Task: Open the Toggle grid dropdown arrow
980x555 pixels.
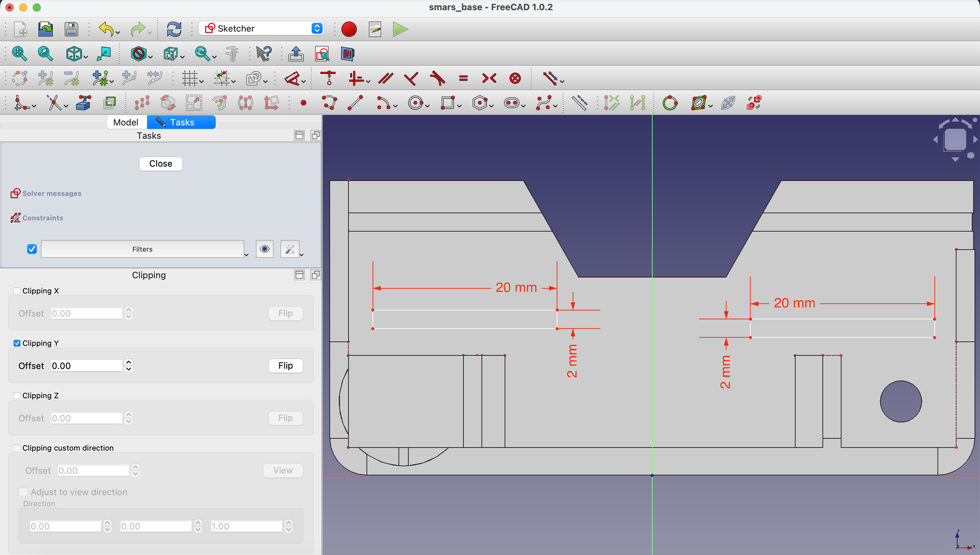Action: pyautogui.click(x=202, y=82)
